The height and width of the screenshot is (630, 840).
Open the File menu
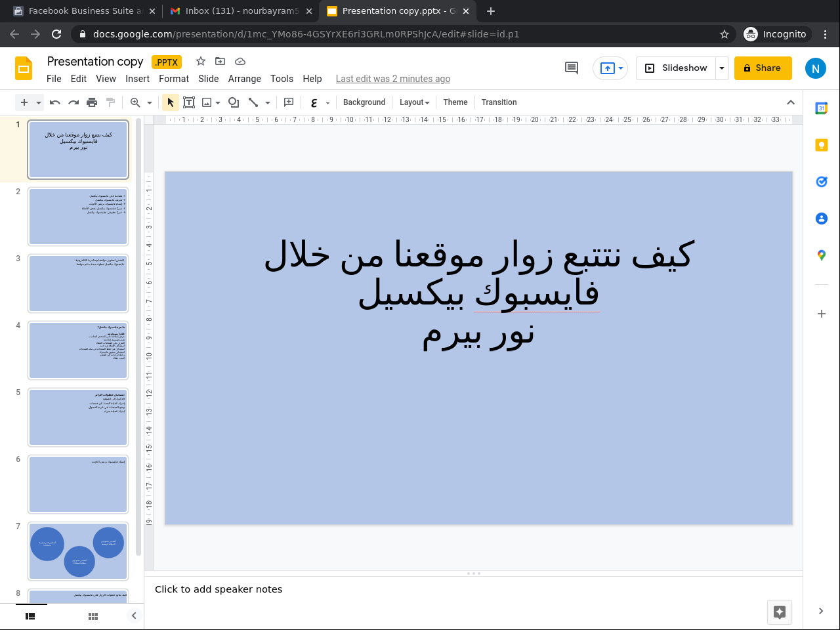point(54,79)
